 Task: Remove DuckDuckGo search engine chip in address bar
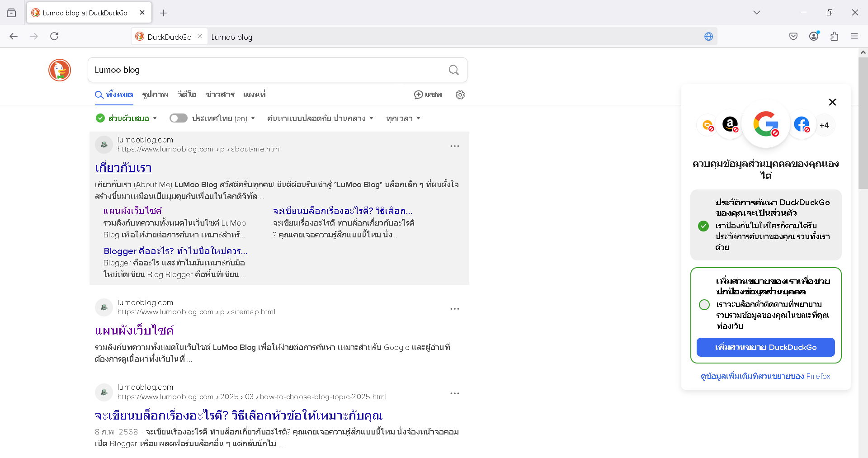click(200, 36)
